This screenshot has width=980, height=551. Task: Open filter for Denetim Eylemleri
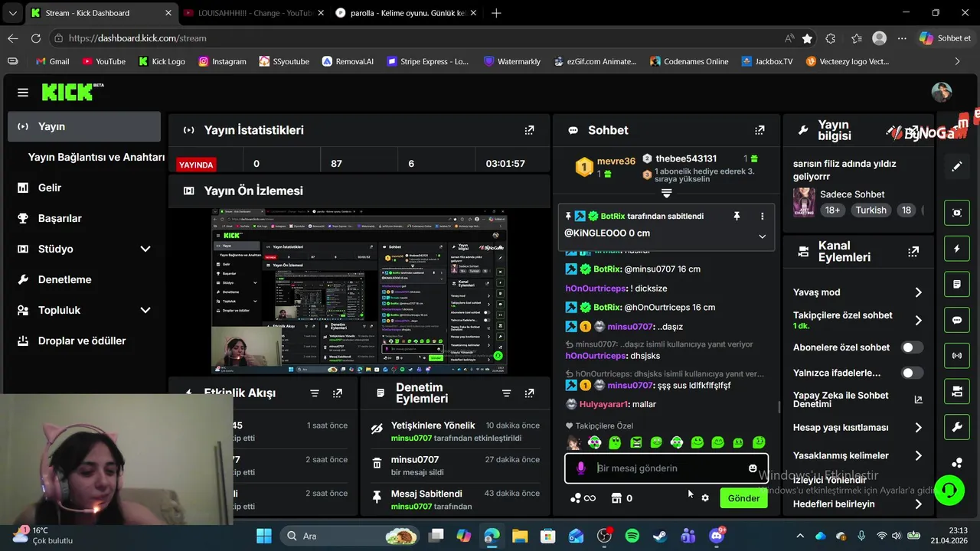point(506,393)
